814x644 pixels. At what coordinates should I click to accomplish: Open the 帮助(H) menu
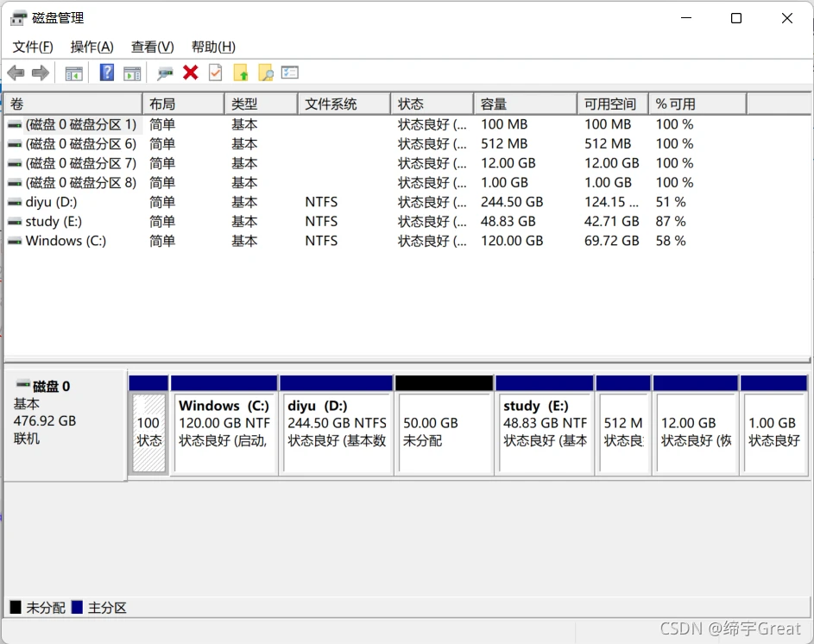coord(213,47)
